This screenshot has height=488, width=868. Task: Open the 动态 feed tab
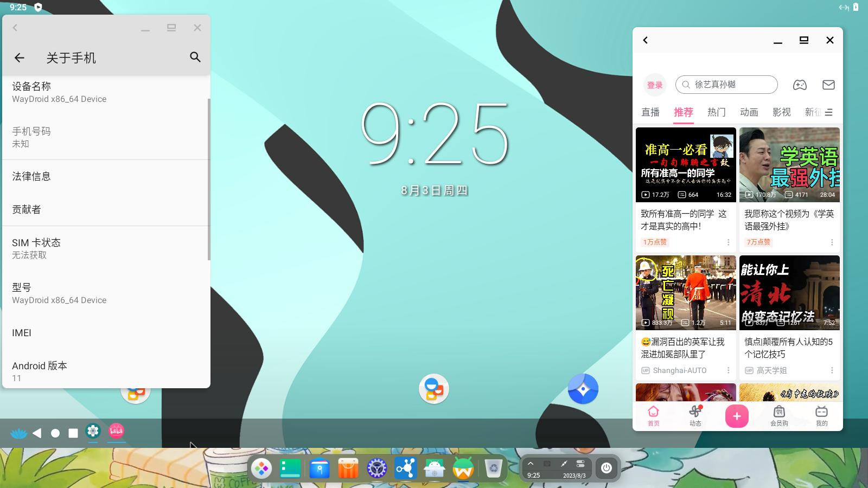click(695, 416)
